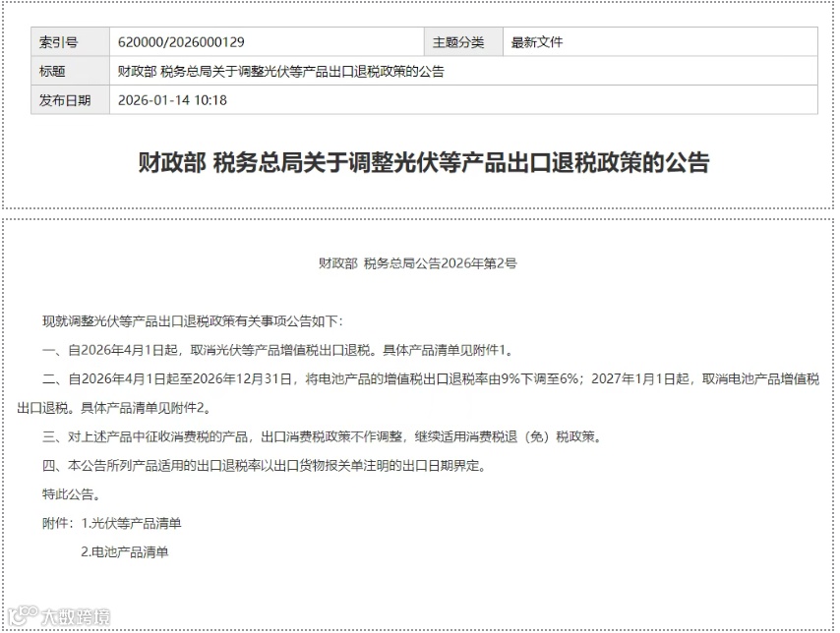The width and height of the screenshot is (840, 633).
Task: Click the line 出口退税。具体产品清单见附件2。
Action: pos(115,408)
